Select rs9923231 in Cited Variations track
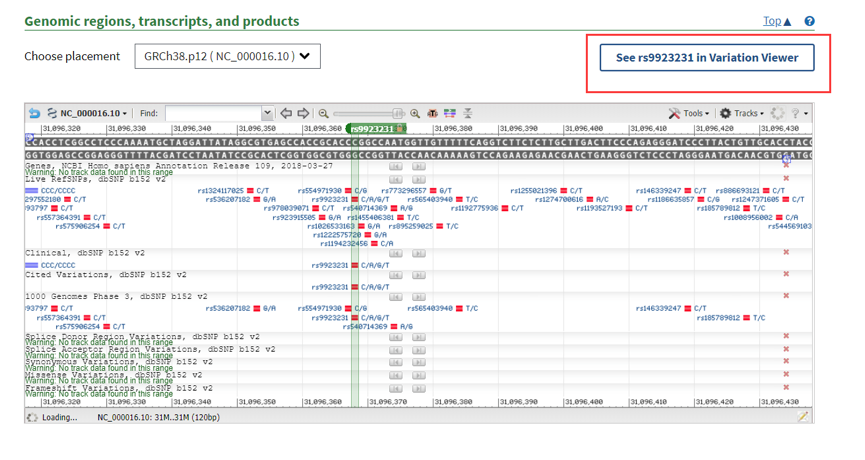 tap(350, 287)
